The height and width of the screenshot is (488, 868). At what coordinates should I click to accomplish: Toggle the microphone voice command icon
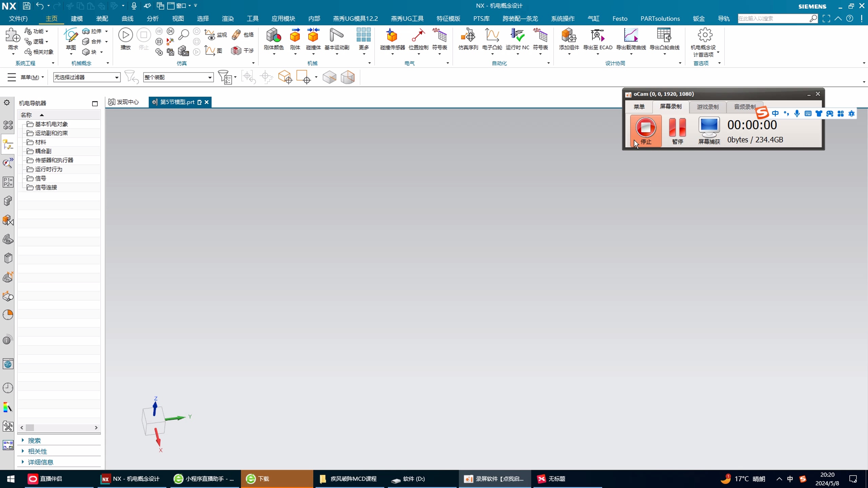(x=134, y=6)
